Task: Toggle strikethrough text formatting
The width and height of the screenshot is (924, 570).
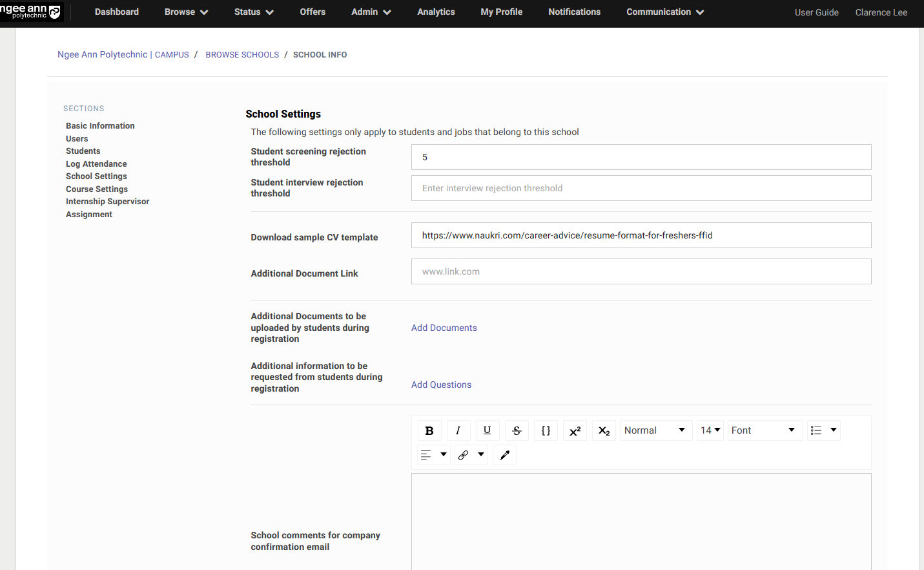Action: 517,430
